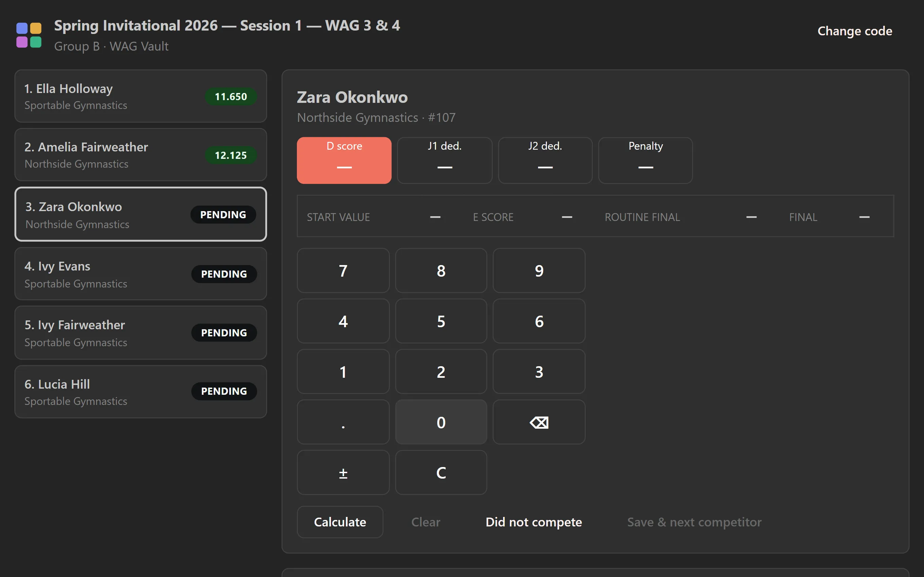Tap keypad digit 0
This screenshot has height=577, width=924.
click(441, 422)
